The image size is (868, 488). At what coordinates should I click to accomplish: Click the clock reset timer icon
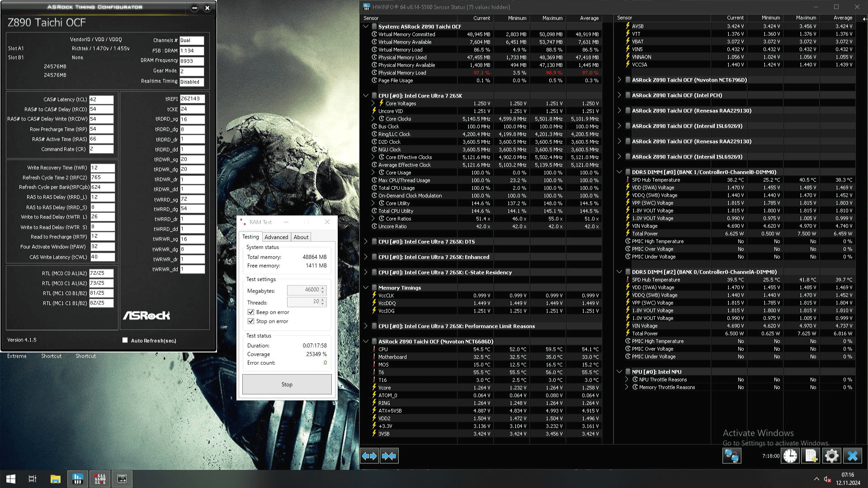(x=790, y=456)
